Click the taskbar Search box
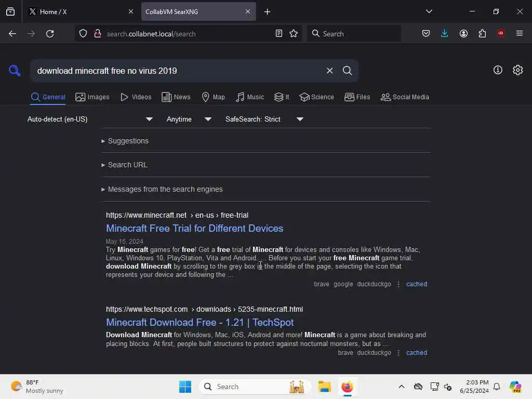The height and width of the screenshot is (399, 532). [255, 387]
